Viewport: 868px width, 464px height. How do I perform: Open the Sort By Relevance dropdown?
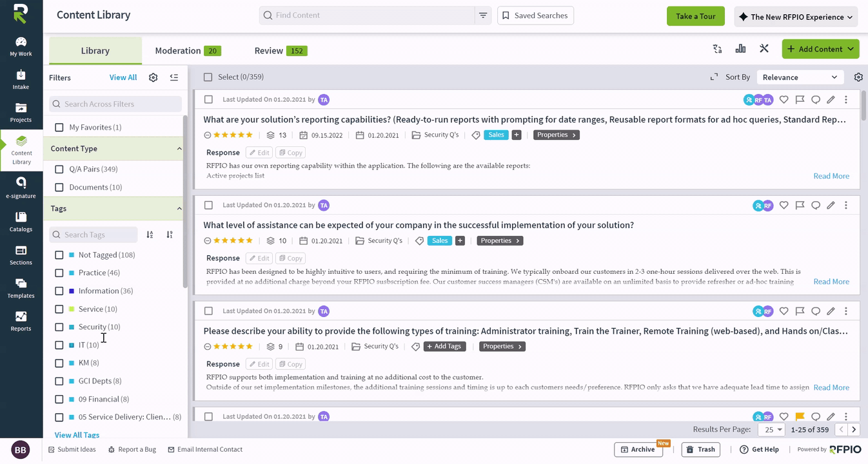click(800, 77)
